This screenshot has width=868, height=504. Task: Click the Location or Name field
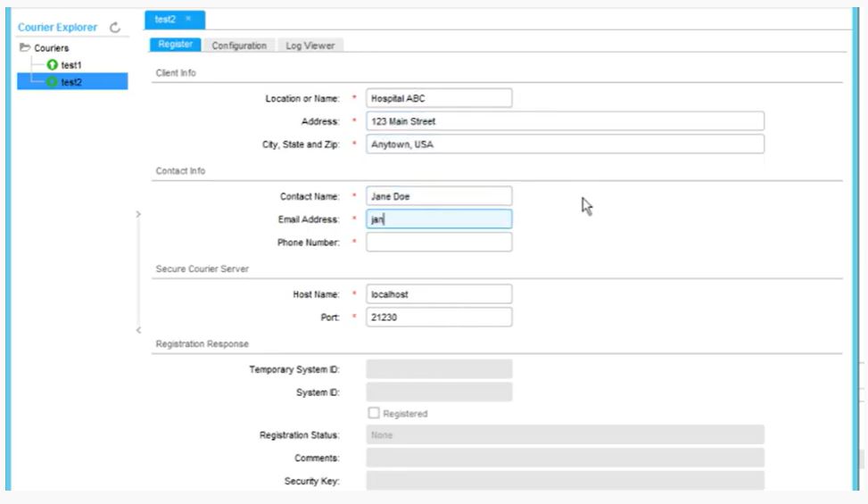click(439, 98)
